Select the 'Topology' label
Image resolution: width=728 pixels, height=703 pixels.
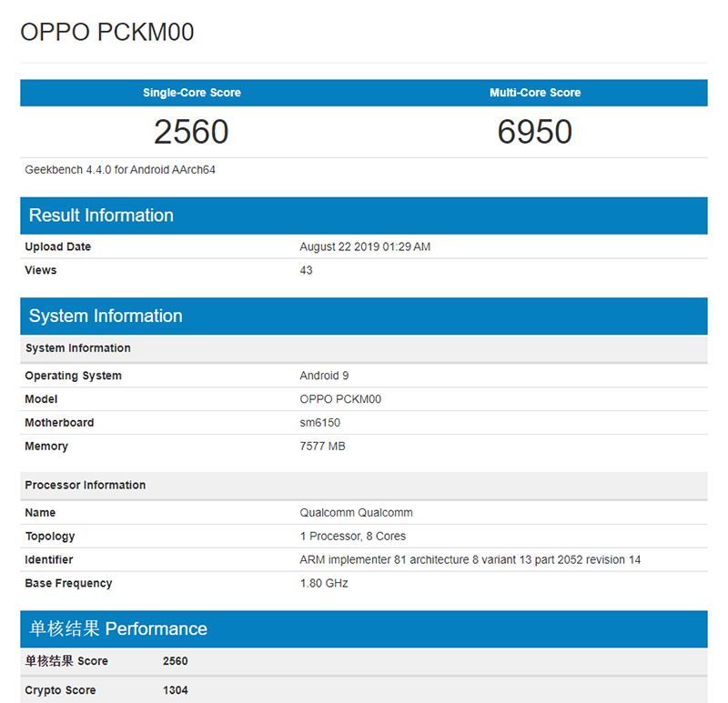pyautogui.click(x=50, y=537)
